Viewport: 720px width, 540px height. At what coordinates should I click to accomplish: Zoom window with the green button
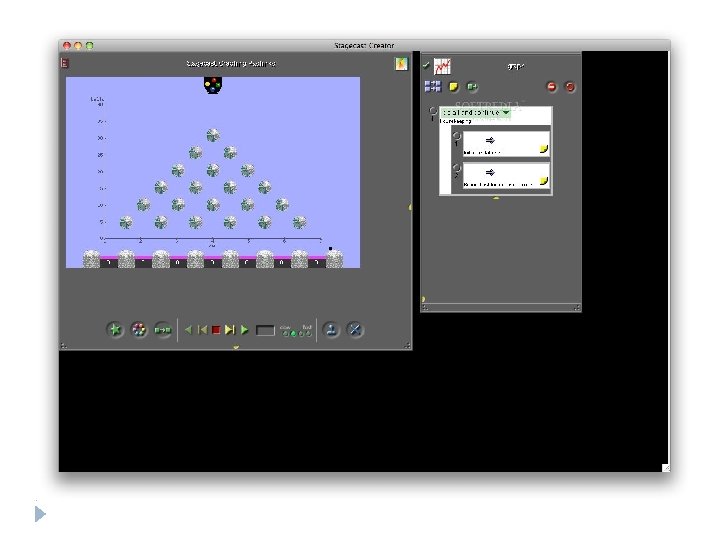coord(90,45)
